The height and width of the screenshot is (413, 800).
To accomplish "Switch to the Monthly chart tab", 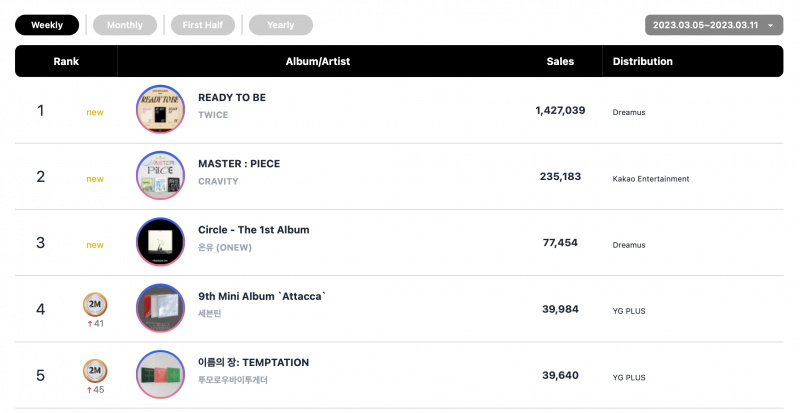I will 125,25.
